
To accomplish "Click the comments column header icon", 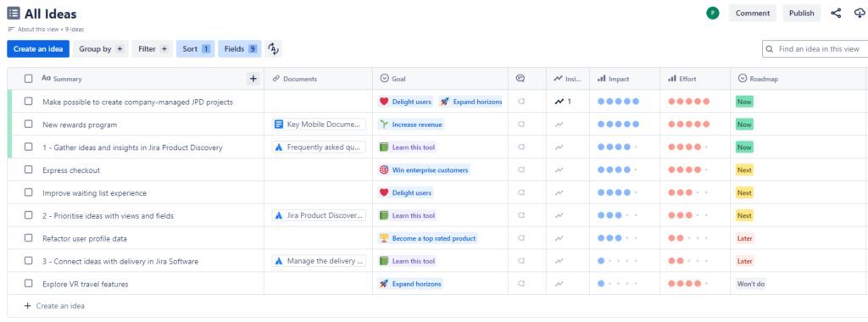I will coord(520,79).
